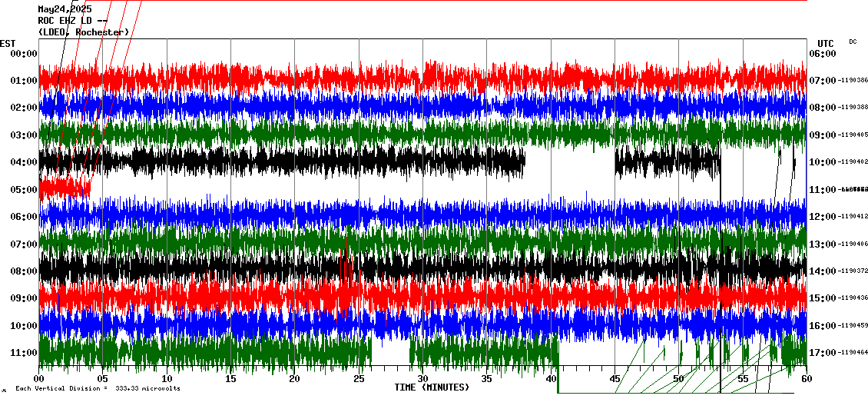
Task: Click the short red trace at 05:00 EST
Action: pyautogui.click(x=65, y=188)
